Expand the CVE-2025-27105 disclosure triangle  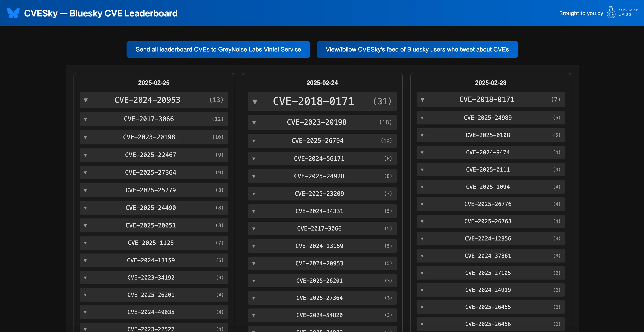point(422,273)
